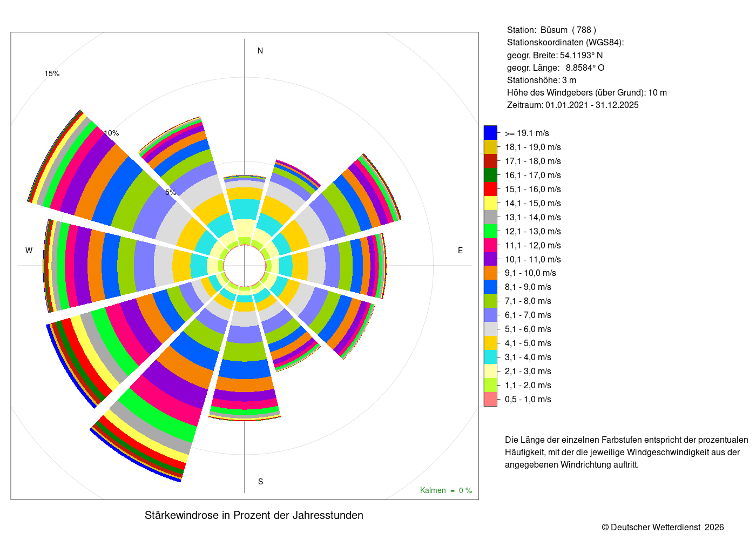Select the salmon 0,5 - 1,0 m/s swatch

click(490, 399)
